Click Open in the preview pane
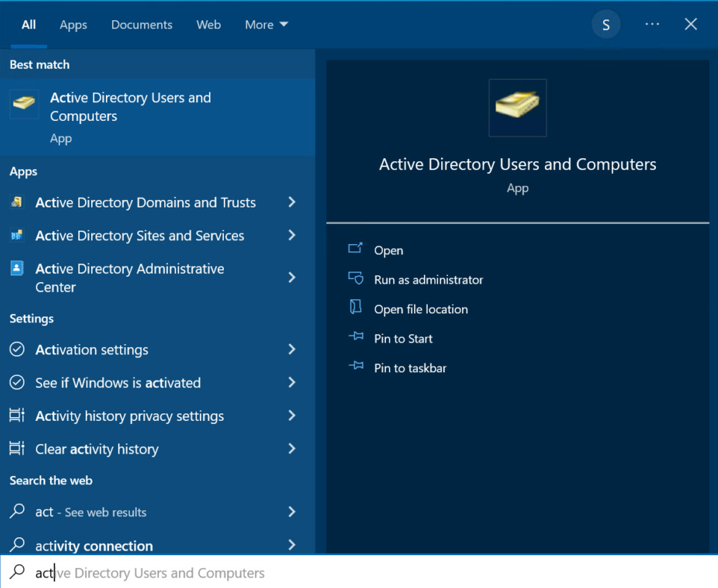Image resolution: width=718 pixels, height=588 pixels. coord(388,251)
